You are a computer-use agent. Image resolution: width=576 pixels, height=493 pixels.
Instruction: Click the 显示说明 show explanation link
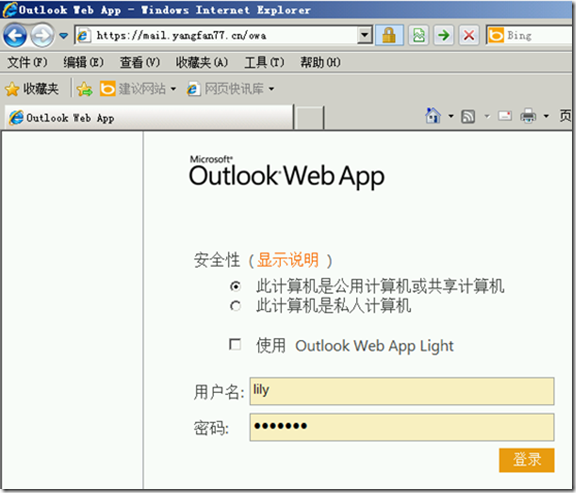tap(288, 260)
